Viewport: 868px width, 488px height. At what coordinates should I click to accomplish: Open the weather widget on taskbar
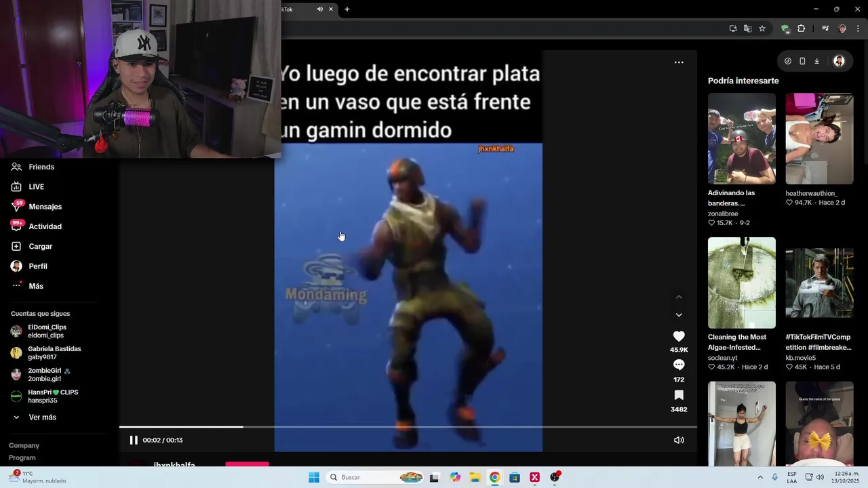point(38,477)
